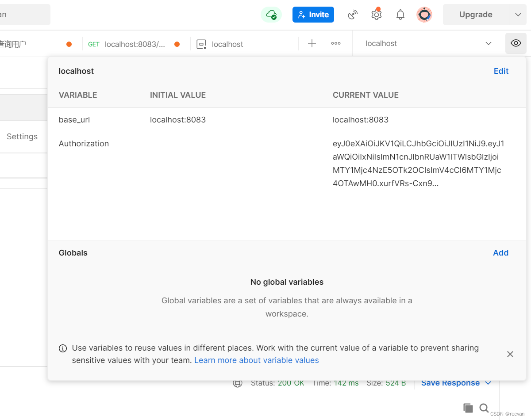Image resolution: width=531 pixels, height=420 pixels.
Task: Click the info circle icon in banner
Action: click(63, 348)
